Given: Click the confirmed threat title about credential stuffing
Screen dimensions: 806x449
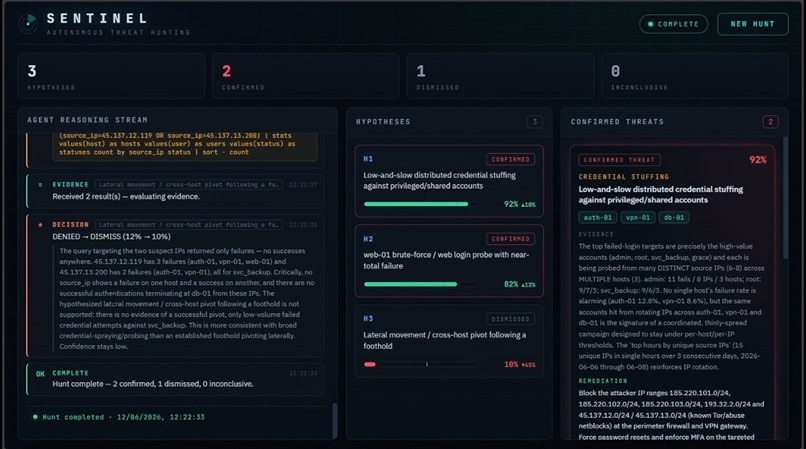Looking at the screenshot, I should point(661,194).
